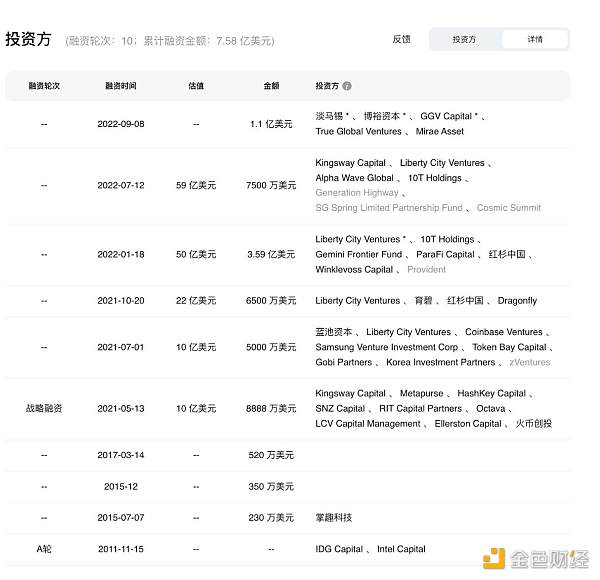Open investor Korea Investment Partners
600x580 pixels.
pyautogui.click(x=440, y=362)
